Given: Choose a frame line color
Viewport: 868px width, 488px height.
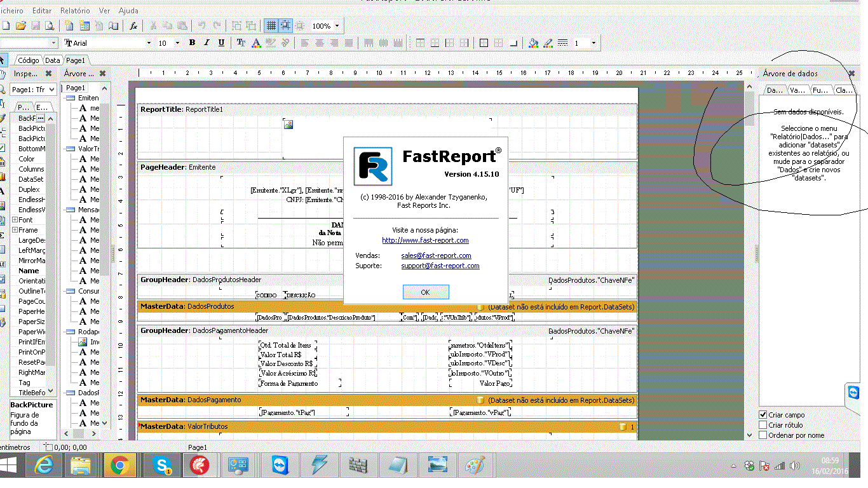Looking at the screenshot, I should [548, 43].
